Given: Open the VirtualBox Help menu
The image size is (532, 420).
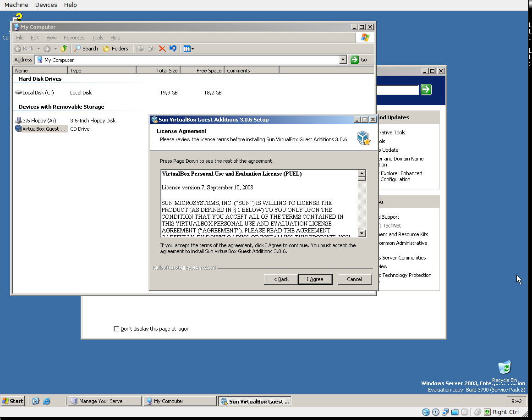Looking at the screenshot, I should coord(70,5).
